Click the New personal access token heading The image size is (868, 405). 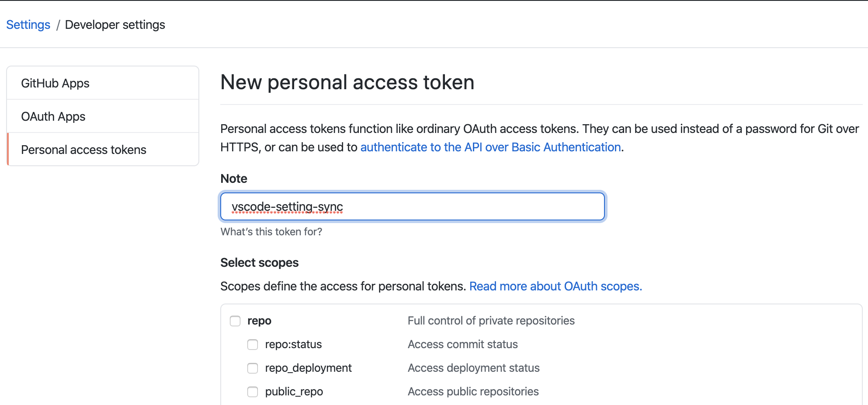click(x=347, y=82)
